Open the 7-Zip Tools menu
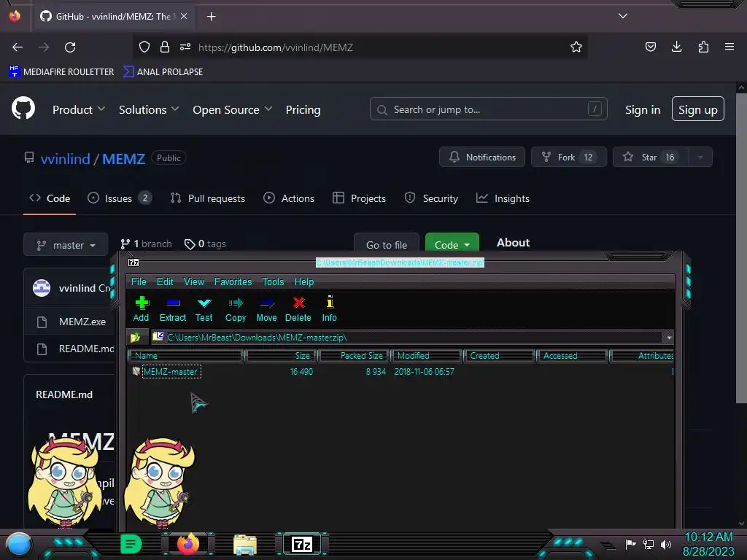Screen dimensions: 747x560 click(273, 281)
